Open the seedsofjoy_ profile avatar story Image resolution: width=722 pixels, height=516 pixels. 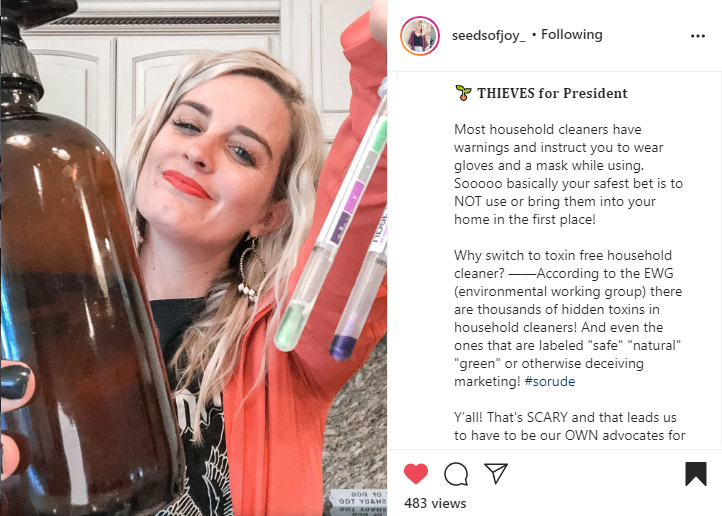[420, 35]
